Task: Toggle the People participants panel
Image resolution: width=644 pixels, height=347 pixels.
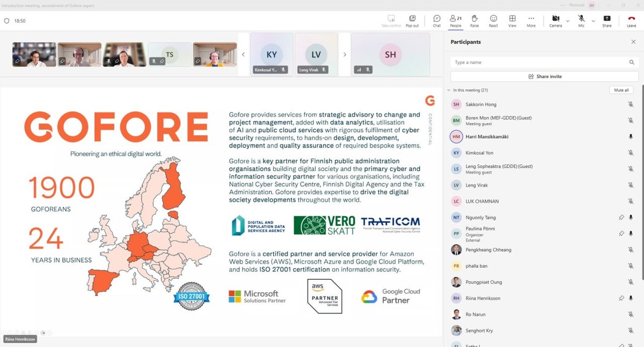Action: click(x=456, y=20)
